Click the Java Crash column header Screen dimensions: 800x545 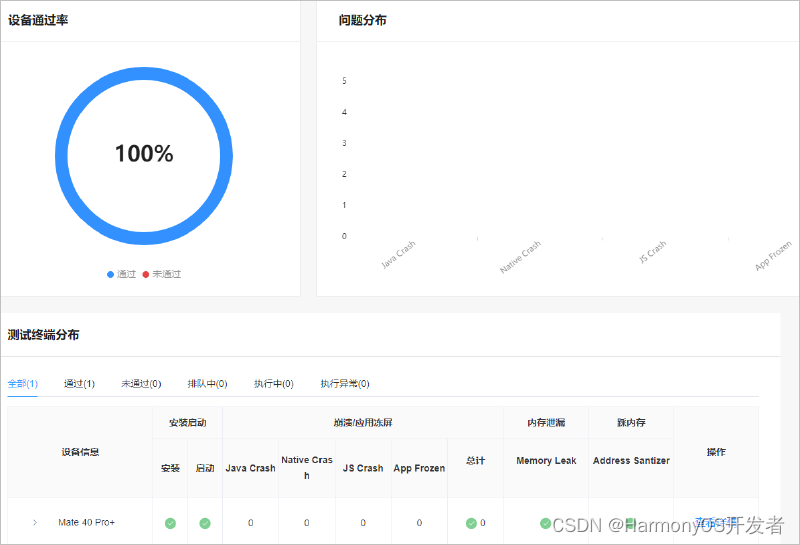[251, 468]
